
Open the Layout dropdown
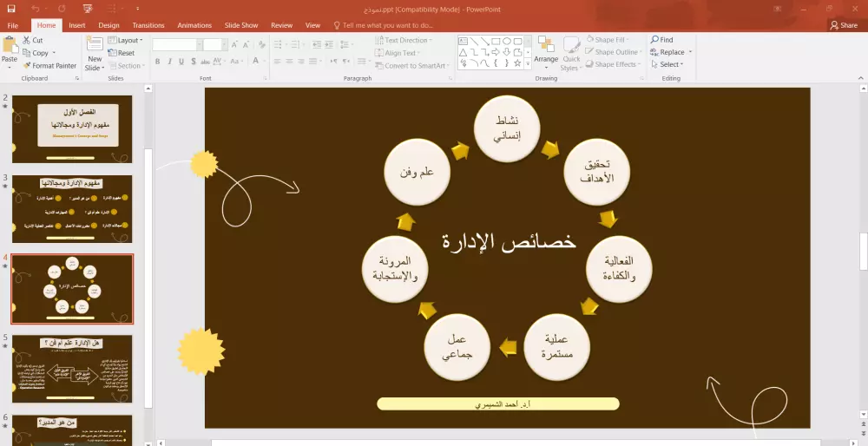click(x=125, y=41)
